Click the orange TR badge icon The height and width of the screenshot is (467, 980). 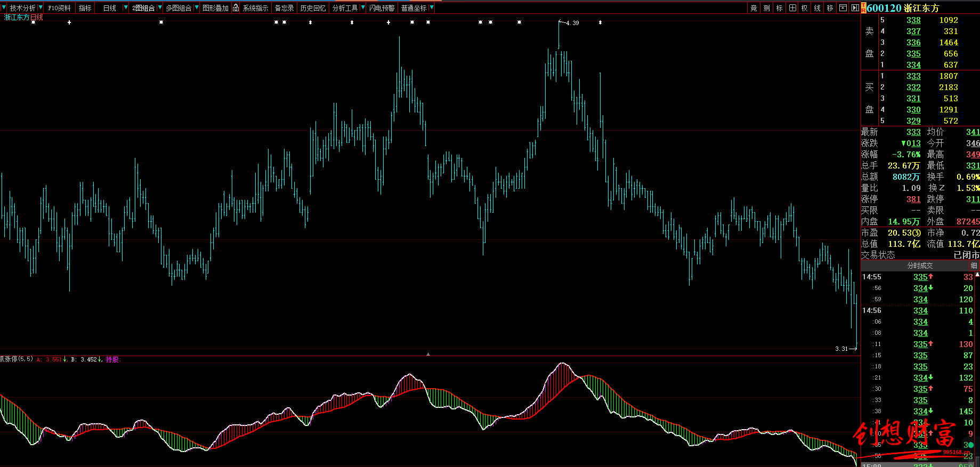pos(864,8)
